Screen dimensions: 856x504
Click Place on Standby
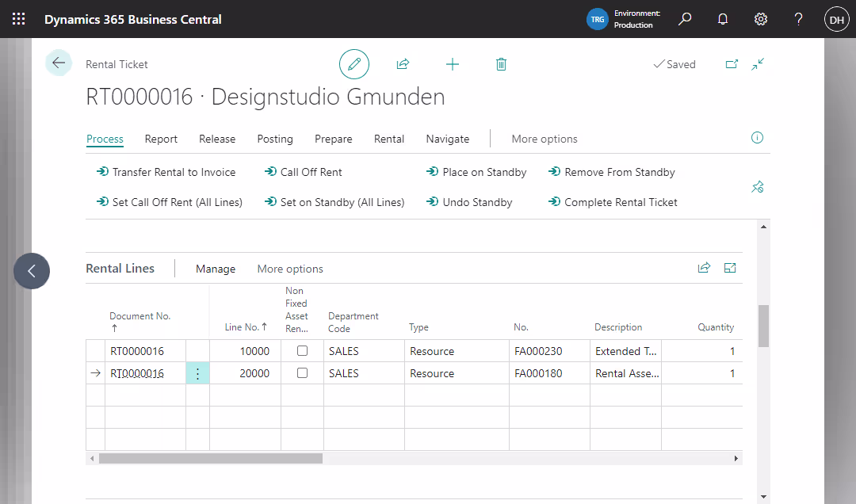click(x=476, y=172)
